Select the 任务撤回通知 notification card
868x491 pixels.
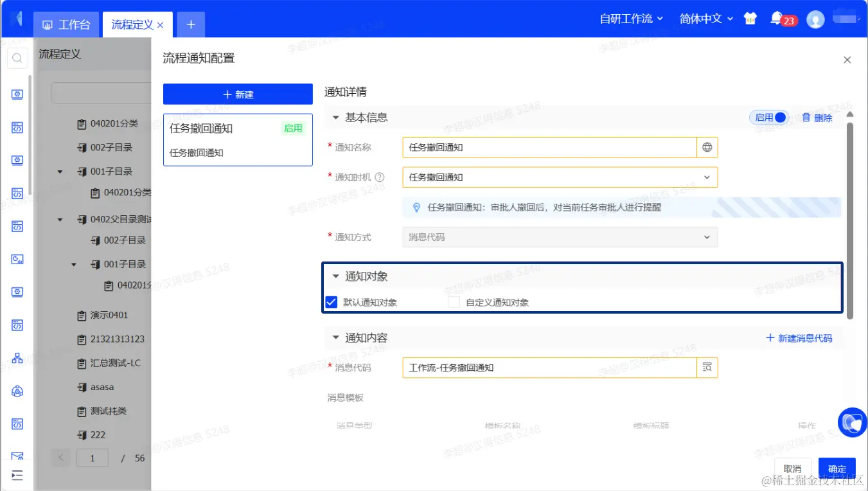[x=238, y=140]
